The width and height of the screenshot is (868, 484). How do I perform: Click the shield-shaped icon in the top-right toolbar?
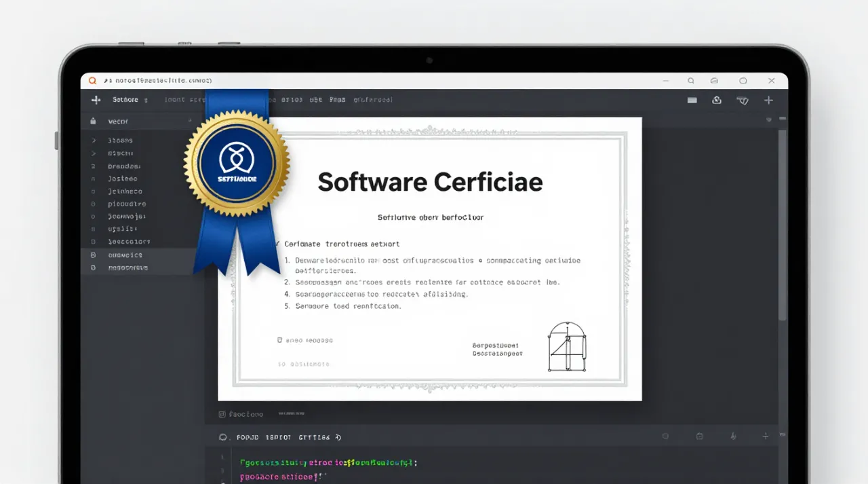click(x=743, y=100)
